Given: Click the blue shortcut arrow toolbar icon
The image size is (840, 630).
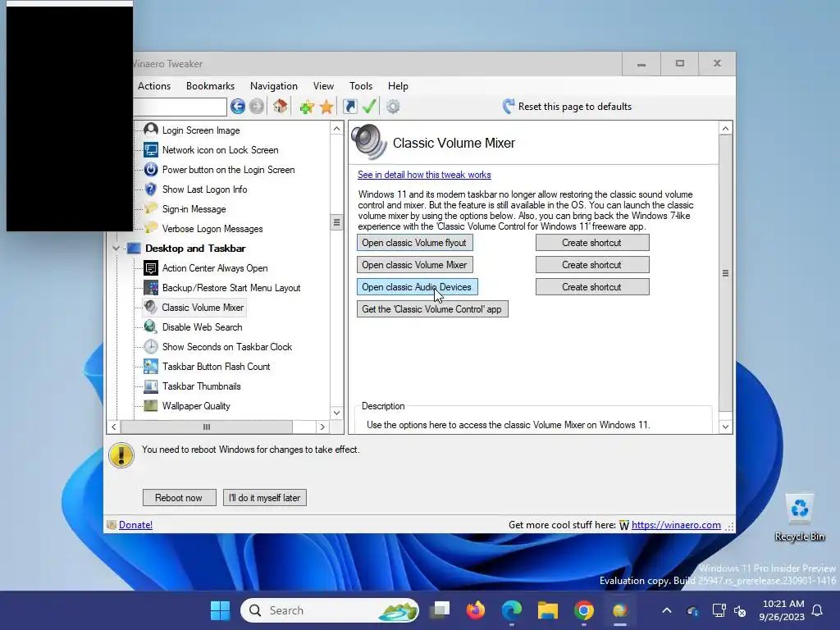Looking at the screenshot, I should [349, 107].
